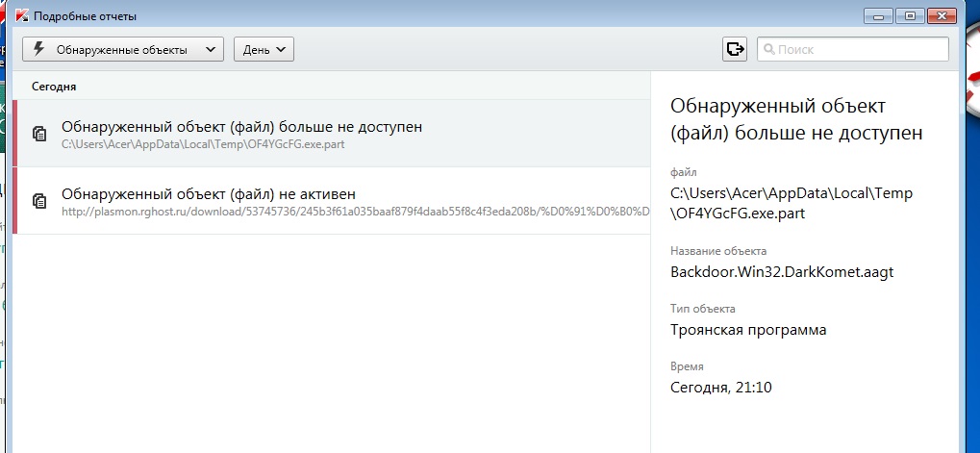Screen dimensions: 980x453
Task: Maximize the reports window
Action: point(911,15)
